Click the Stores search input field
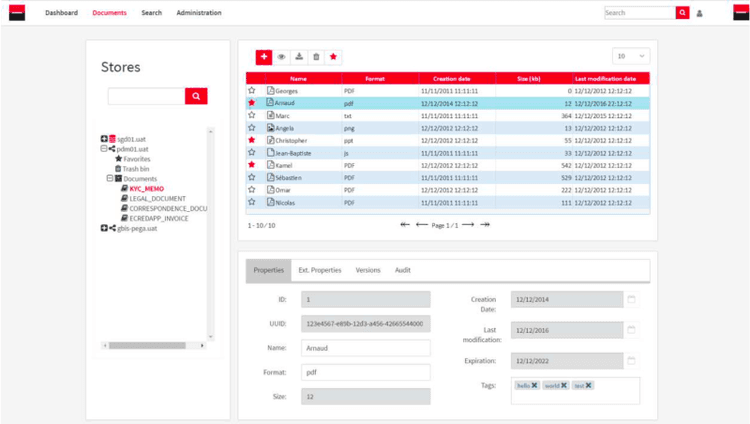Image resolution: width=750 pixels, height=424 pixels. point(146,96)
